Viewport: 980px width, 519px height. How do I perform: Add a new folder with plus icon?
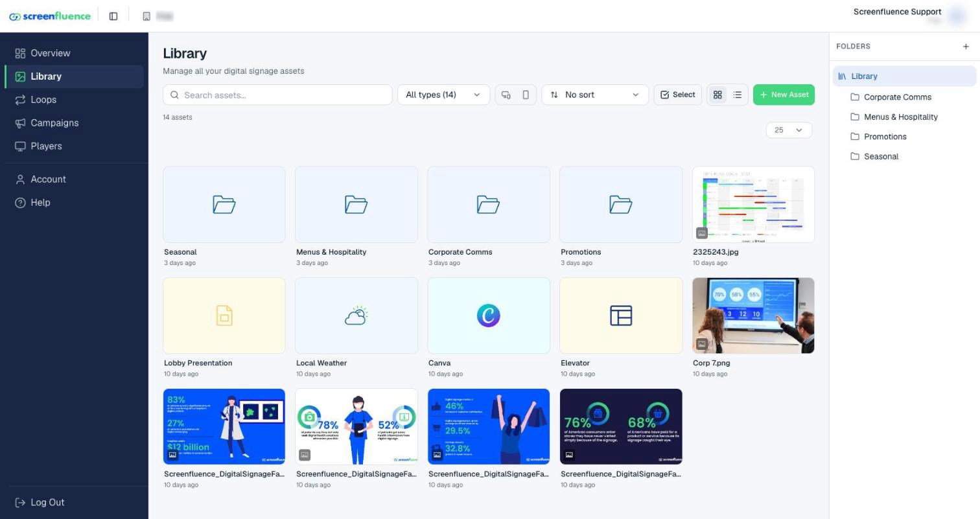pyautogui.click(x=966, y=47)
